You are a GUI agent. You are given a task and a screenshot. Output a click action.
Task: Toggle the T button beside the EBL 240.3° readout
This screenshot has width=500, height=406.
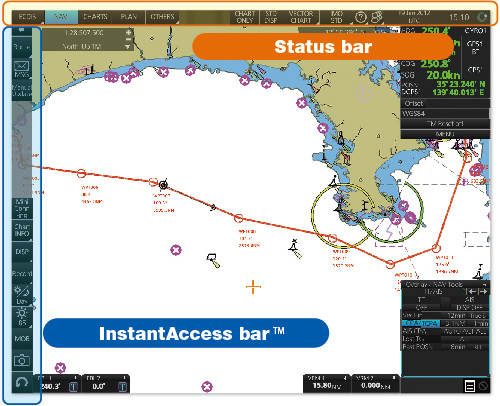pyautogui.click(x=73, y=387)
